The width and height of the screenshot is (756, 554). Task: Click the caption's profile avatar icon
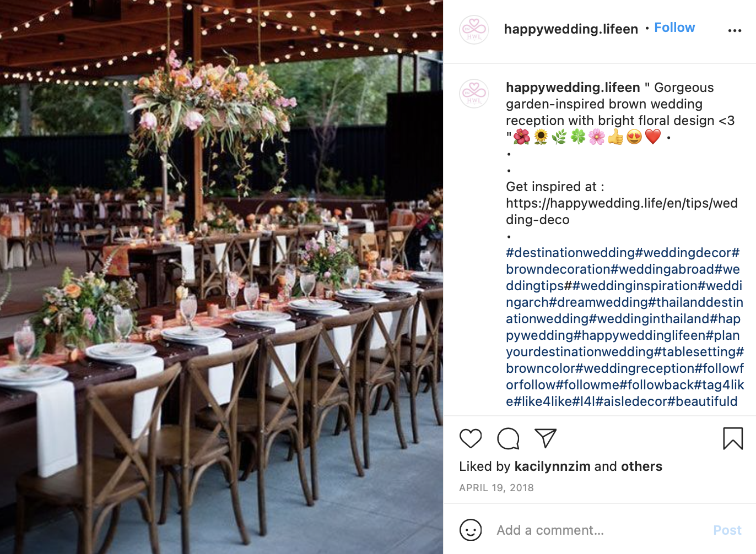tap(474, 93)
